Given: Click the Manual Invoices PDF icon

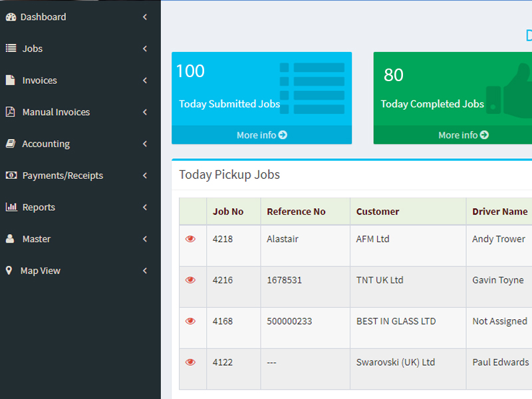Looking at the screenshot, I should point(10,112).
